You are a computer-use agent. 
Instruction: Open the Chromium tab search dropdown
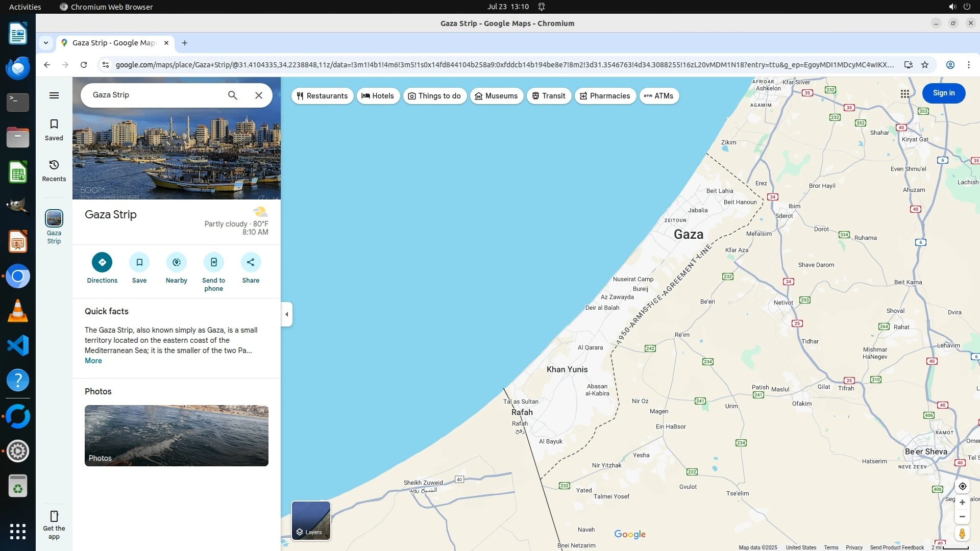pos(46,43)
